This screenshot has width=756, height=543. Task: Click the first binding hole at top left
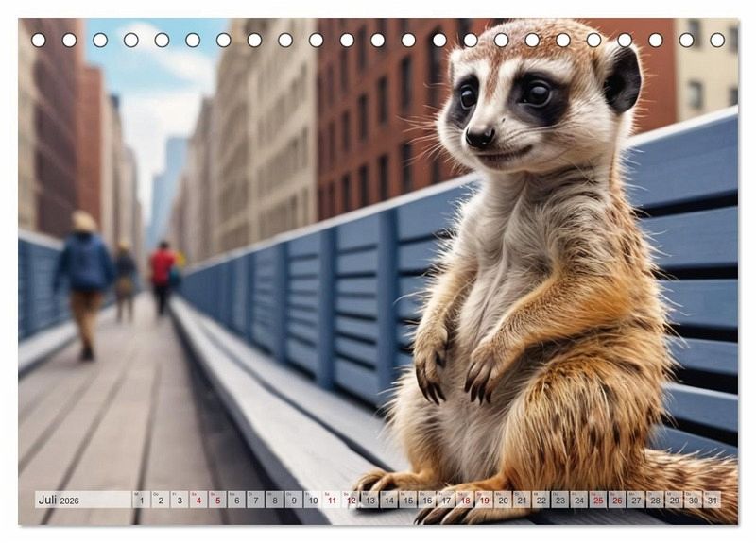(x=38, y=40)
